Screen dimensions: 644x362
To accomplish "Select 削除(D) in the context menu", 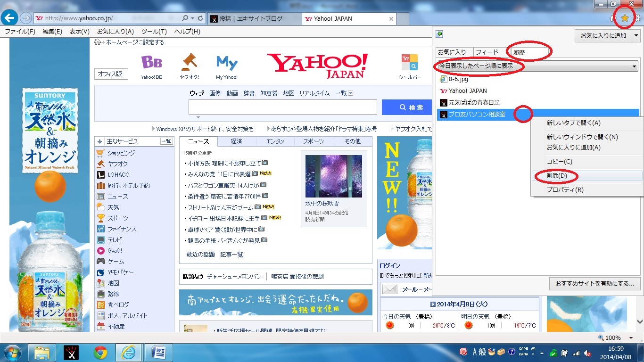I will pos(586,176).
